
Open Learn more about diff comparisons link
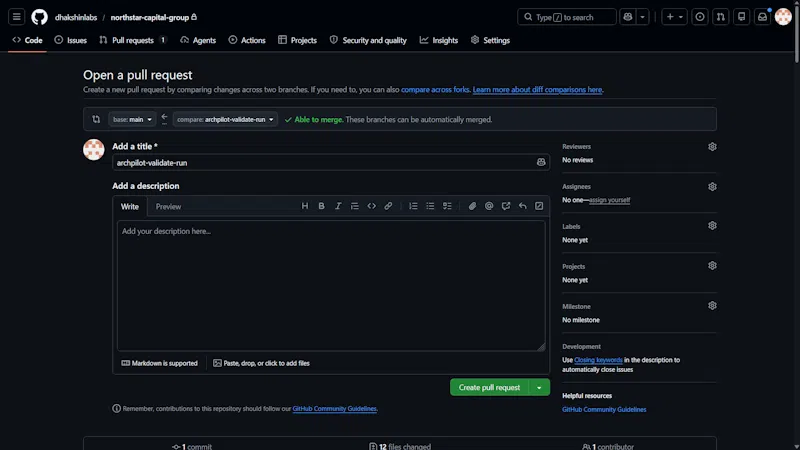click(x=537, y=89)
